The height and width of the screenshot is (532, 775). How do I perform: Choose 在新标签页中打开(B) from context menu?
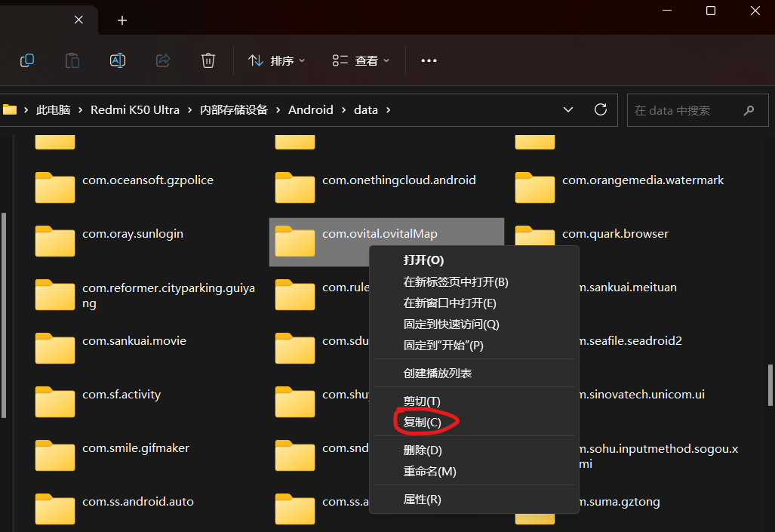coord(473,281)
